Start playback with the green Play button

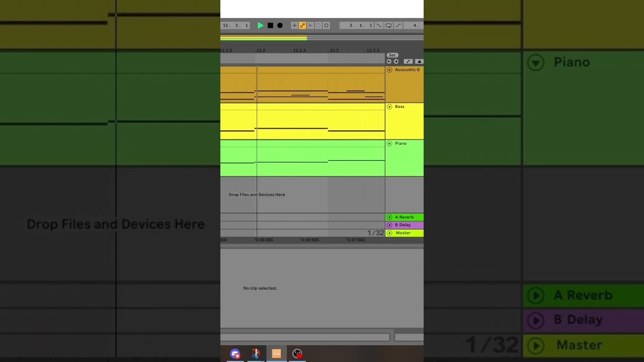[x=260, y=26]
